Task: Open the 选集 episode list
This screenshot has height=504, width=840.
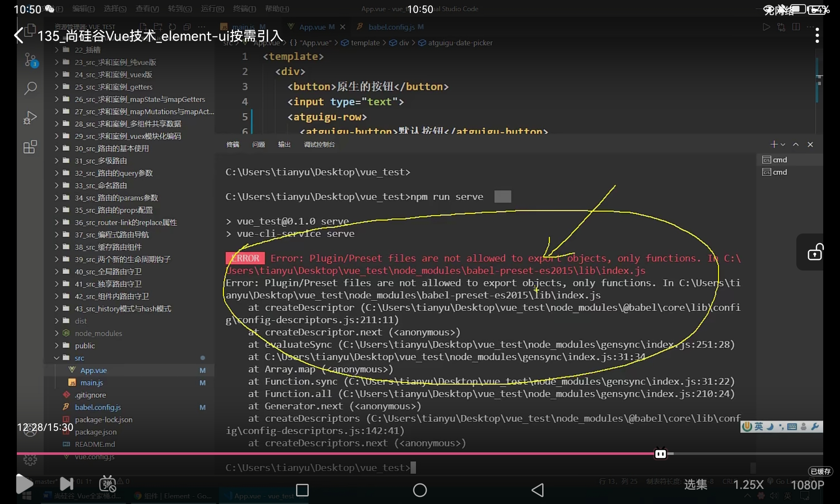Action: coord(696,485)
